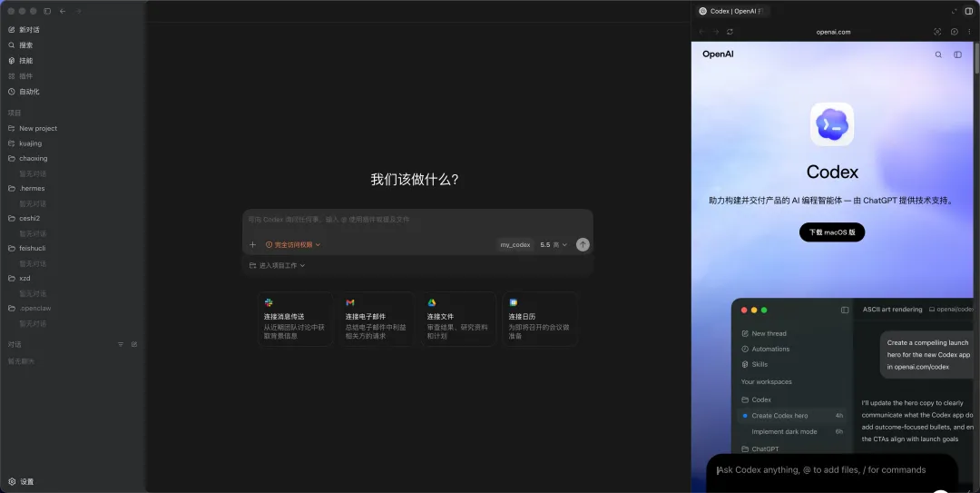Select Skills in the webpage mockup
Viewport: 980px width, 493px height.
tap(754, 364)
